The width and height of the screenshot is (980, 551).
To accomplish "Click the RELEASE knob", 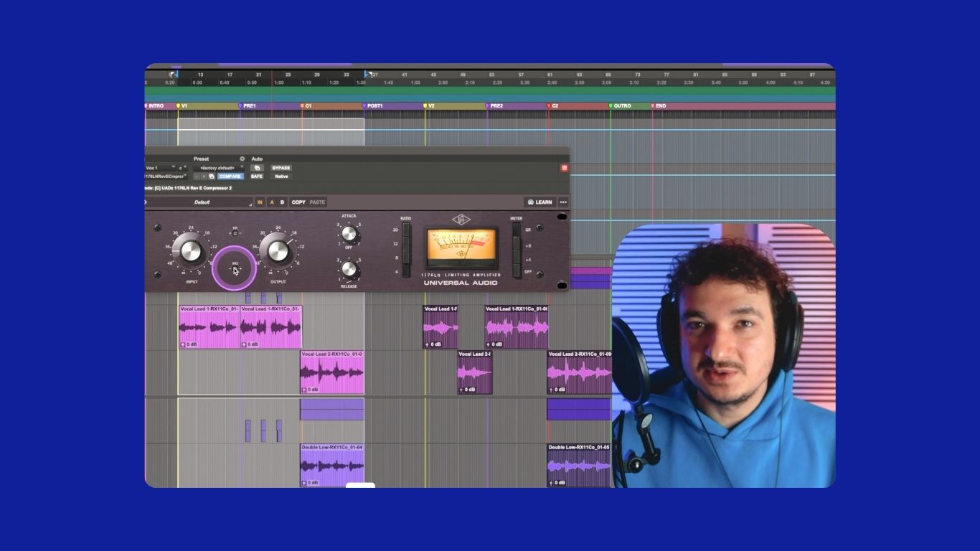I will 349,269.
